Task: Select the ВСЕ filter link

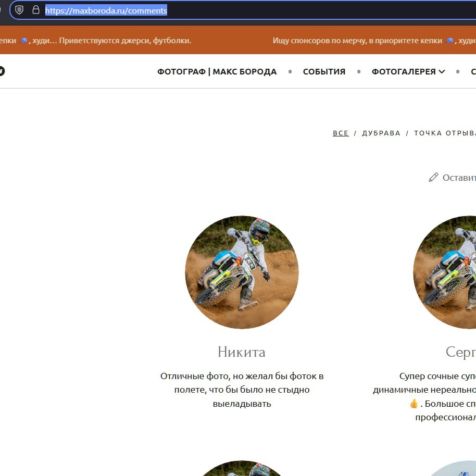Action: (341, 133)
